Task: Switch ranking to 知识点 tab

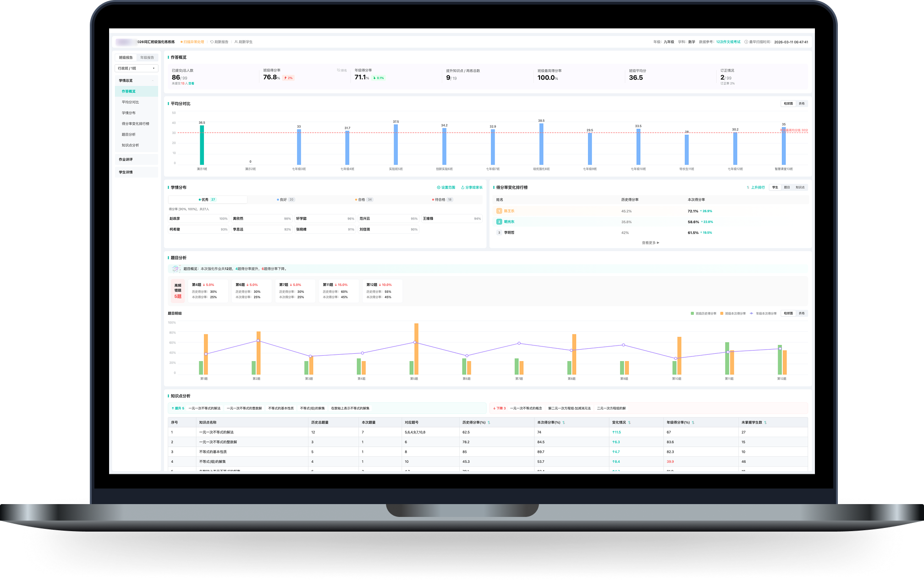Action: pos(800,187)
